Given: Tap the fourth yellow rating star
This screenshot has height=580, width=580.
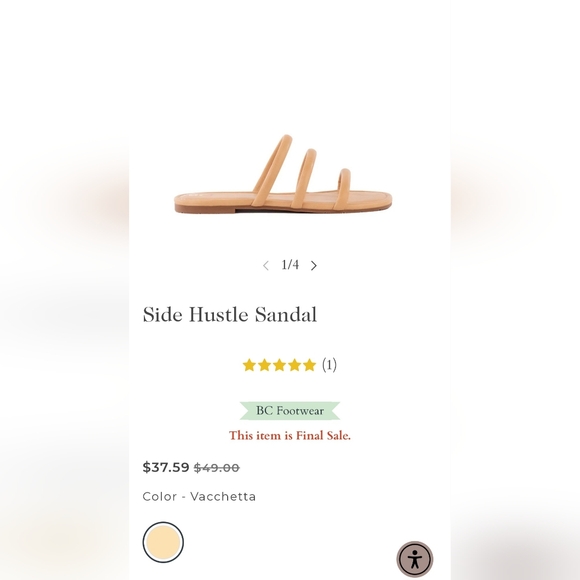Looking at the screenshot, I should tap(294, 365).
